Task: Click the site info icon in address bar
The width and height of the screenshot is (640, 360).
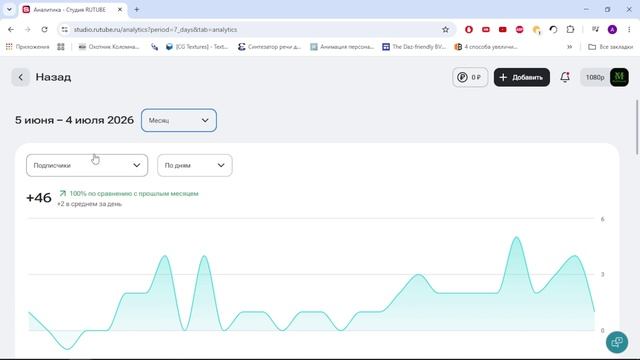Action: click(x=64, y=29)
